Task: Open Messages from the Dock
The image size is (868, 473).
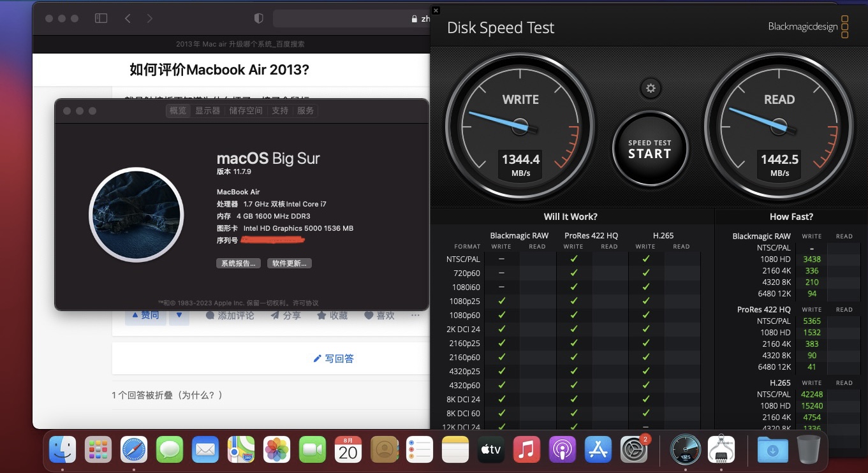Action: coord(170,450)
